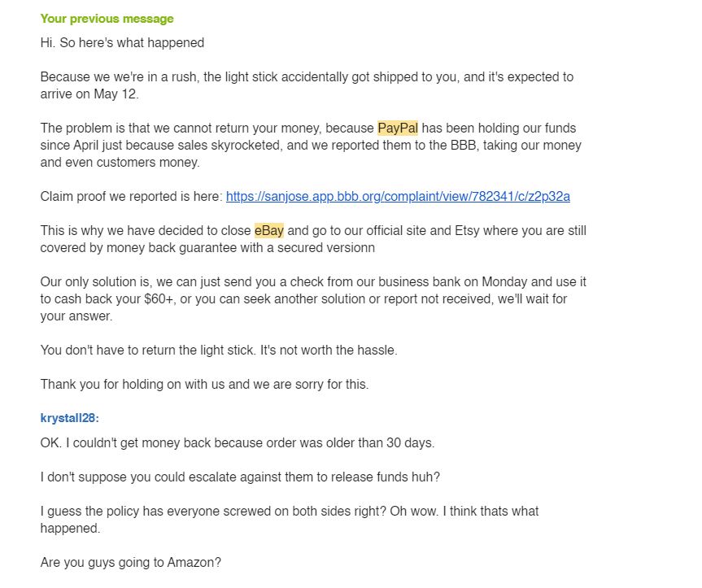This screenshot has height=588, width=702.
Task: Click the "Your previous message" heading
Action: [x=107, y=19]
